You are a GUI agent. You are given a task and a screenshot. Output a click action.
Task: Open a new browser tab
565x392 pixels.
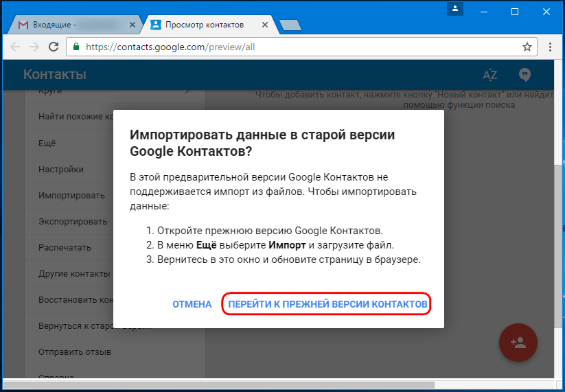coord(290,25)
